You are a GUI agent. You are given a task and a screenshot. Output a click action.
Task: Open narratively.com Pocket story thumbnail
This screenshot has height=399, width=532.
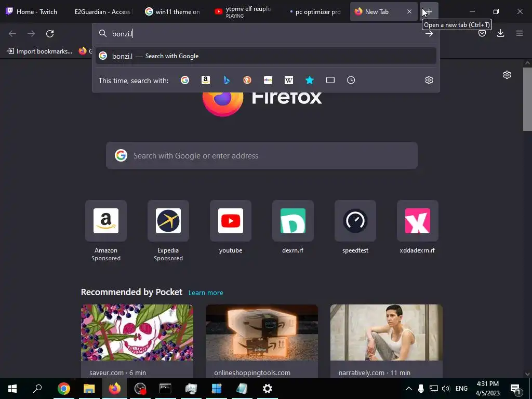[386, 332]
